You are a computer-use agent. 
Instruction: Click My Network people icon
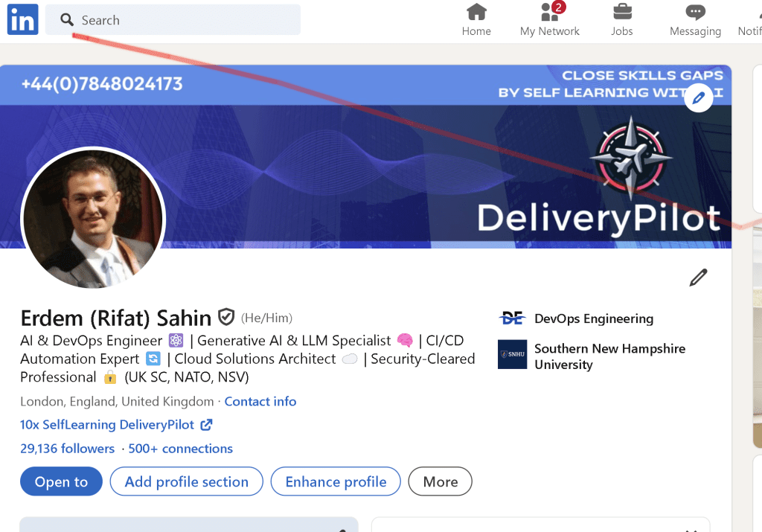(x=549, y=13)
